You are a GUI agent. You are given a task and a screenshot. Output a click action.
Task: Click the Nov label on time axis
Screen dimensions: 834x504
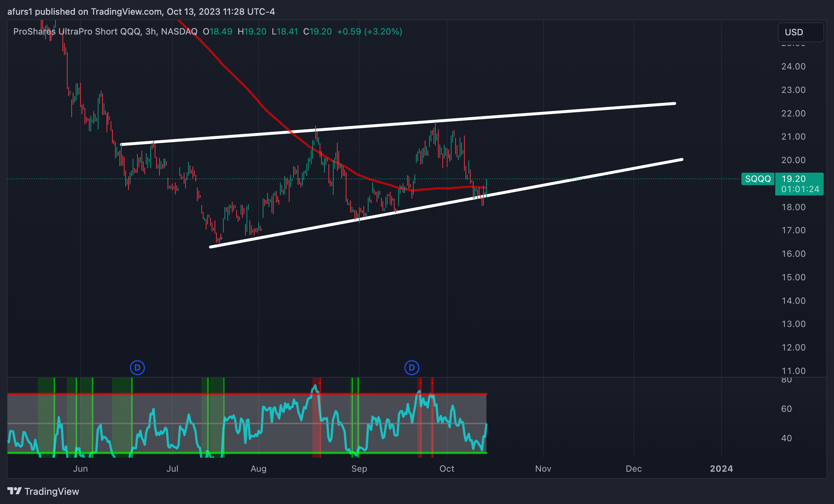click(x=543, y=469)
